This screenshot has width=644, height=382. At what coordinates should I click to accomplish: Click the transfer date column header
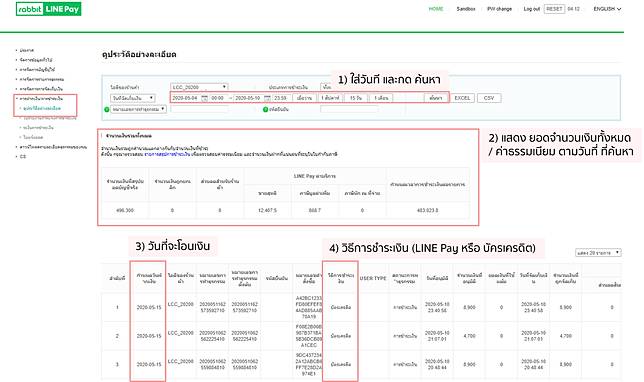(x=149, y=278)
